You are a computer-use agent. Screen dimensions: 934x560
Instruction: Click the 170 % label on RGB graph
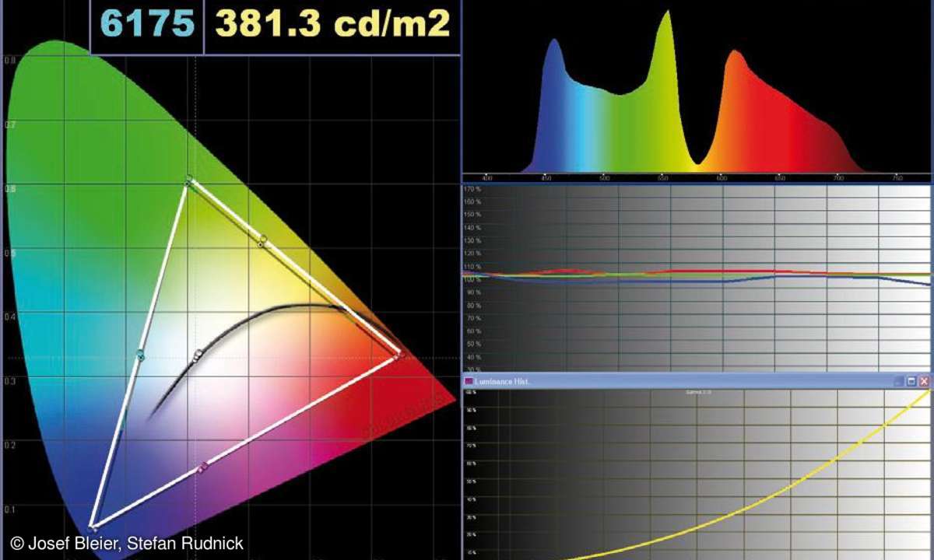472,189
